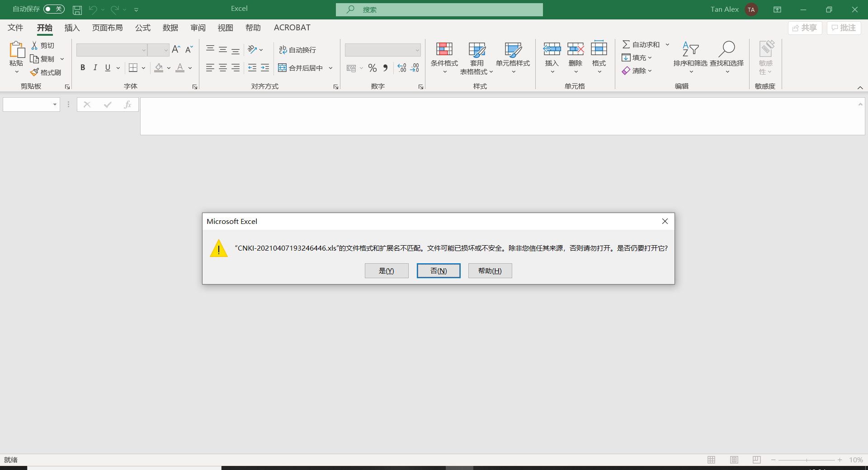This screenshot has width=868, height=470.
Task: Switch to the 公式 Formulas tab
Action: tap(143, 28)
